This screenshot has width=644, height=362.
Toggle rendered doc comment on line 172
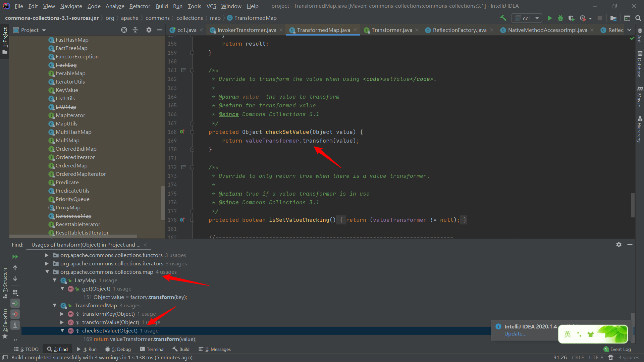[183, 167]
